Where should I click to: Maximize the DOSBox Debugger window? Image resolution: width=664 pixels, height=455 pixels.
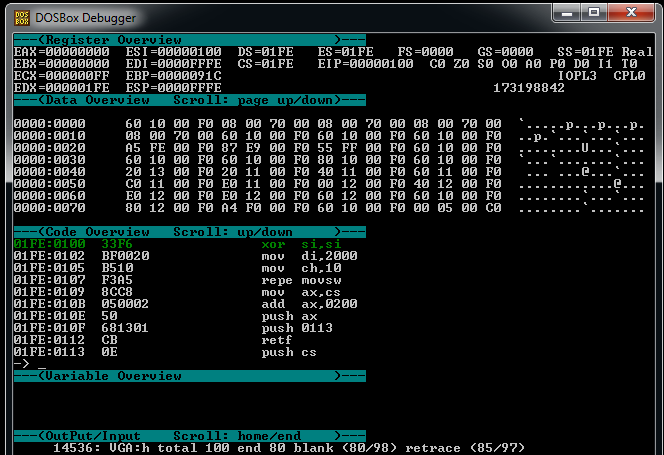pos(599,15)
